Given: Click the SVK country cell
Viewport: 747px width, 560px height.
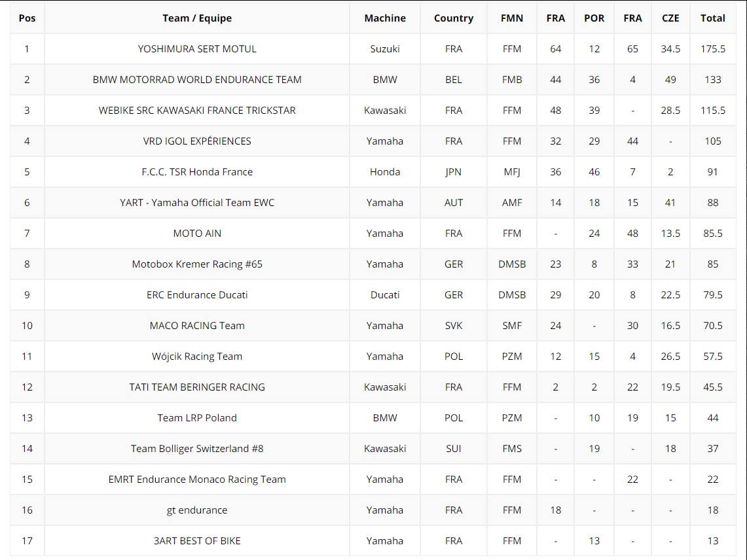Looking at the screenshot, I should tap(453, 326).
